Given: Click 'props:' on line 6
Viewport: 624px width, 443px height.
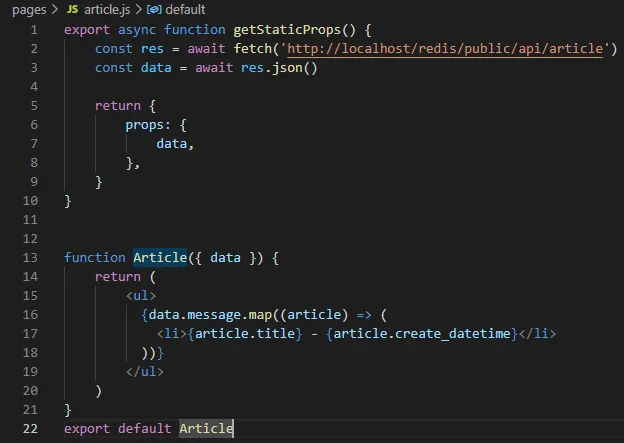Looking at the screenshot, I should [x=148, y=126].
